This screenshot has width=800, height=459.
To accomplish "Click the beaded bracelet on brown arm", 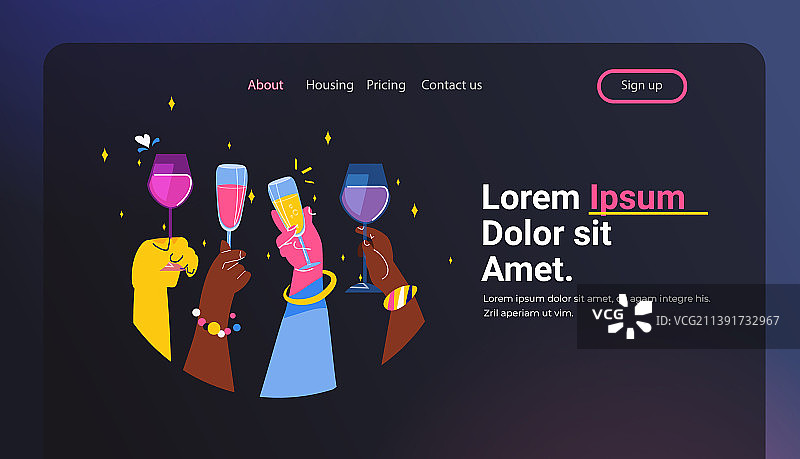I will pyautogui.click(x=216, y=323).
